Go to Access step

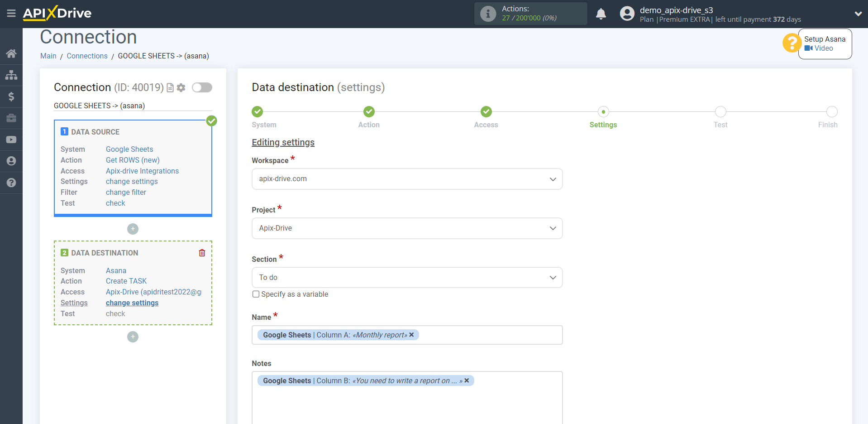(x=486, y=111)
